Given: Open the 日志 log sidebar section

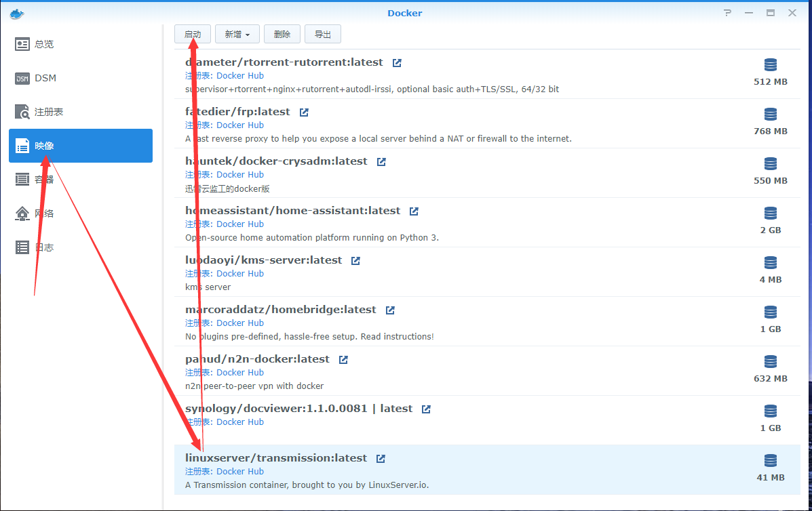Looking at the screenshot, I should (81, 247).
